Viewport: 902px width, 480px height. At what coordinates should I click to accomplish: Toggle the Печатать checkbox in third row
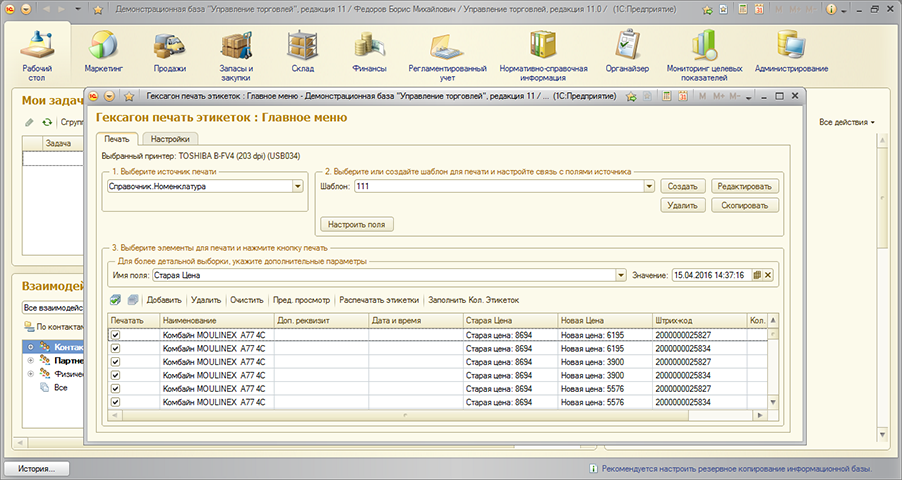click(x=115, y=362)
